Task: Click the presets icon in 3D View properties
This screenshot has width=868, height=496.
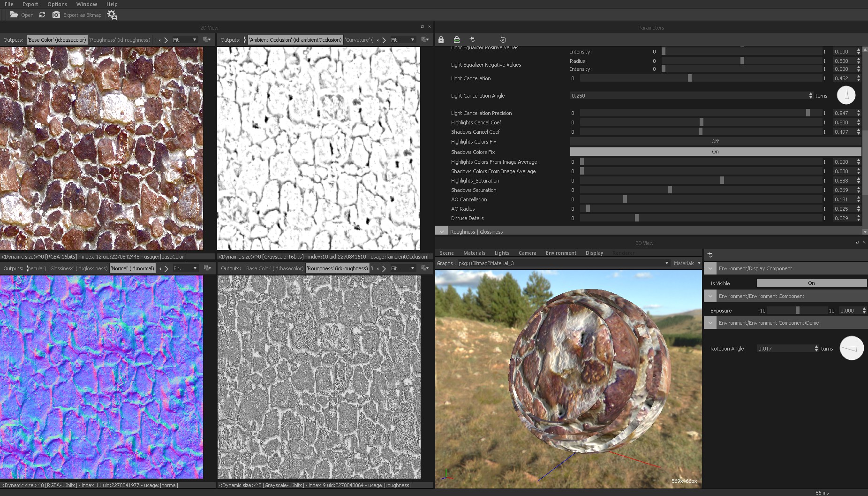Action: pos(710,255)
